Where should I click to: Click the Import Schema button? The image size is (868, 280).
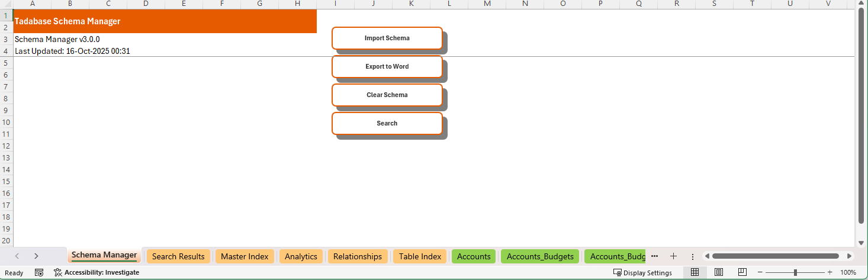(x=387, y=38)
